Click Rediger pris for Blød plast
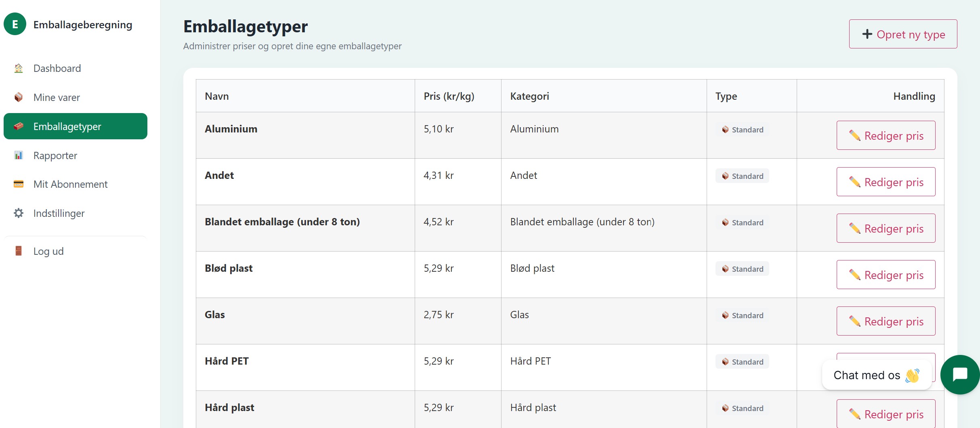The width and height of the screenshot is (980, 428). (x=886, y=275)
